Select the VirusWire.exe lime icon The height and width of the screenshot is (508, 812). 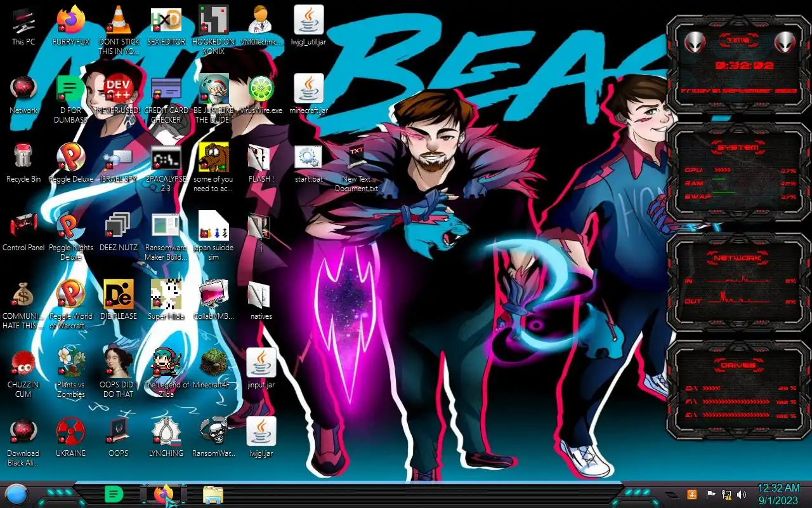tap(261, 95)
